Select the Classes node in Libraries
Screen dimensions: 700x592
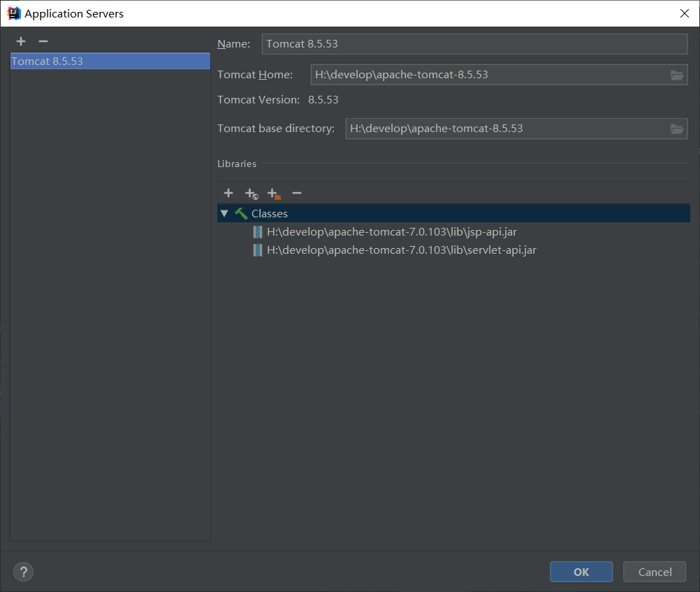click(453, 214)
